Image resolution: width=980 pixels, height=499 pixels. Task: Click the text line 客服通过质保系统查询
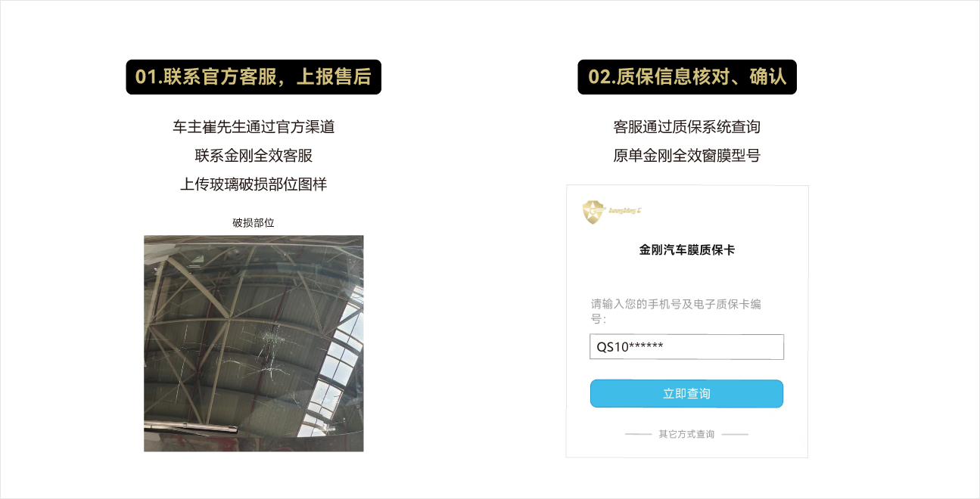point(686,127)
